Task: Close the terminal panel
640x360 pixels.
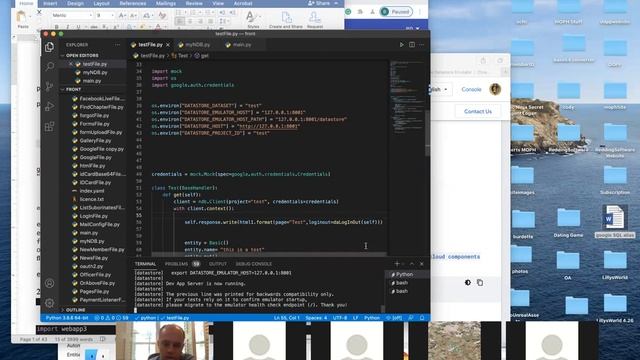Action: tap(422, 264)
